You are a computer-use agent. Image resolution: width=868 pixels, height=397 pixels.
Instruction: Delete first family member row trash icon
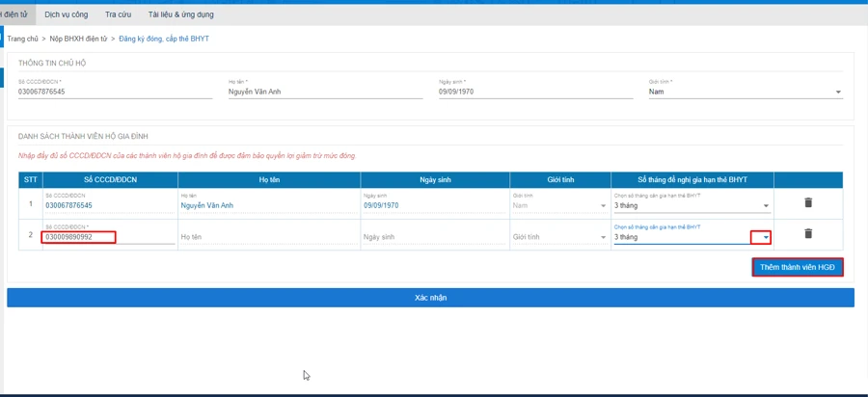click(808, 203)
